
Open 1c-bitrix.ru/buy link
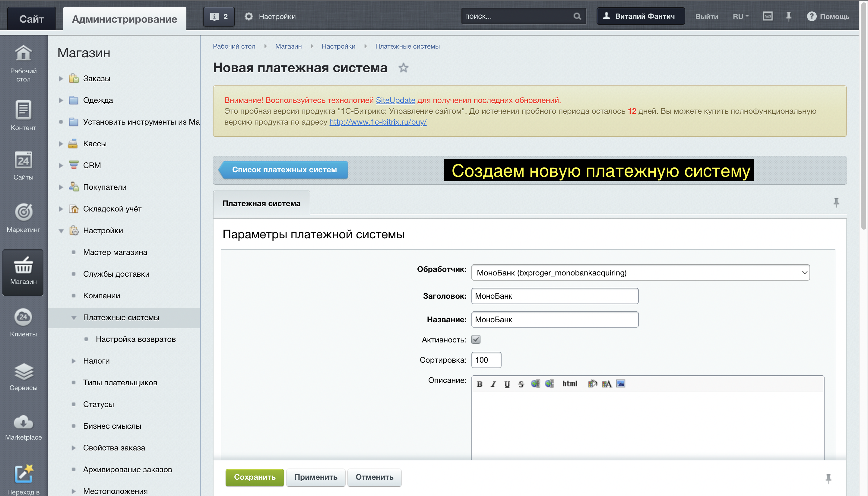[378, 122]
